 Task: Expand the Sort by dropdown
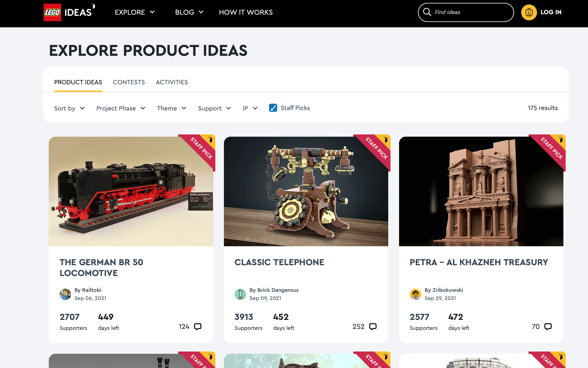click(69, 108)
